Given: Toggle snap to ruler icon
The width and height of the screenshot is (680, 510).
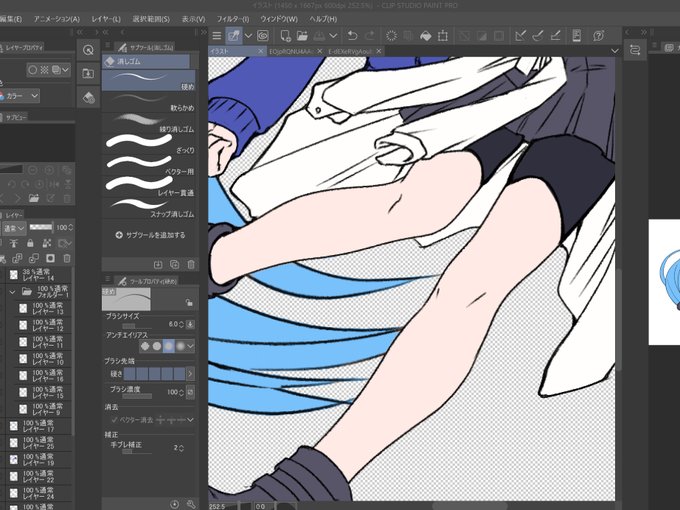Looking at the screenshot, I should 520,36.
